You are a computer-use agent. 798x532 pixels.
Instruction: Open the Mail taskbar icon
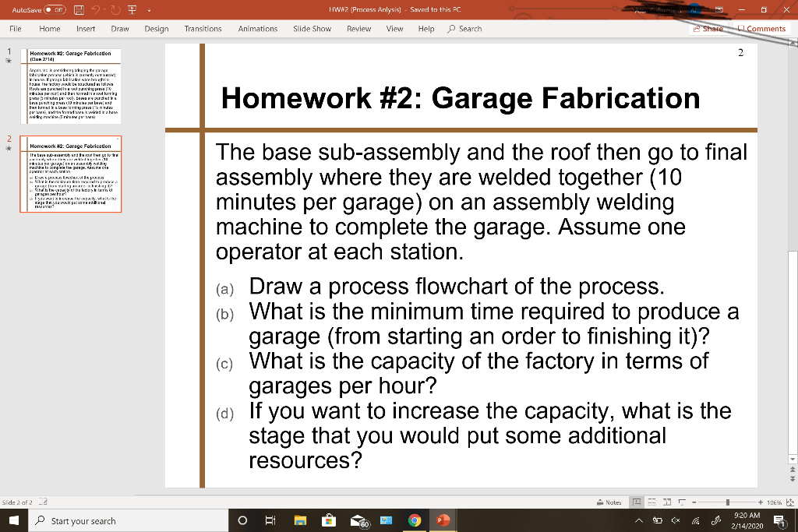coord(358,521)
